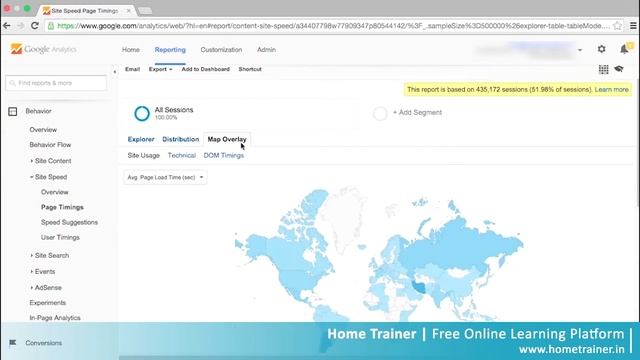Screen dimensions: 640x360
Task: Open Speed Suggestions report
Action: (x=69, y=222)
